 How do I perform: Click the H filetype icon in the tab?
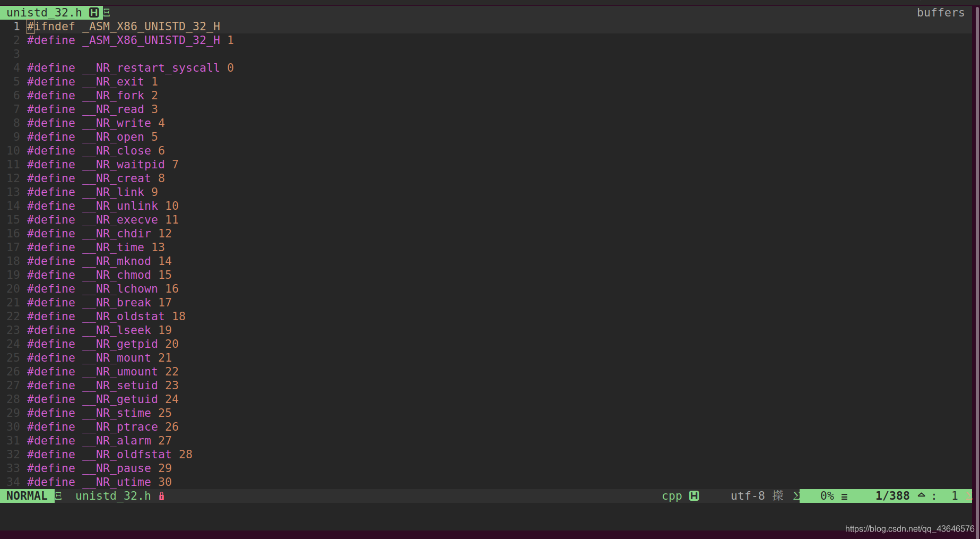(94, 12)
